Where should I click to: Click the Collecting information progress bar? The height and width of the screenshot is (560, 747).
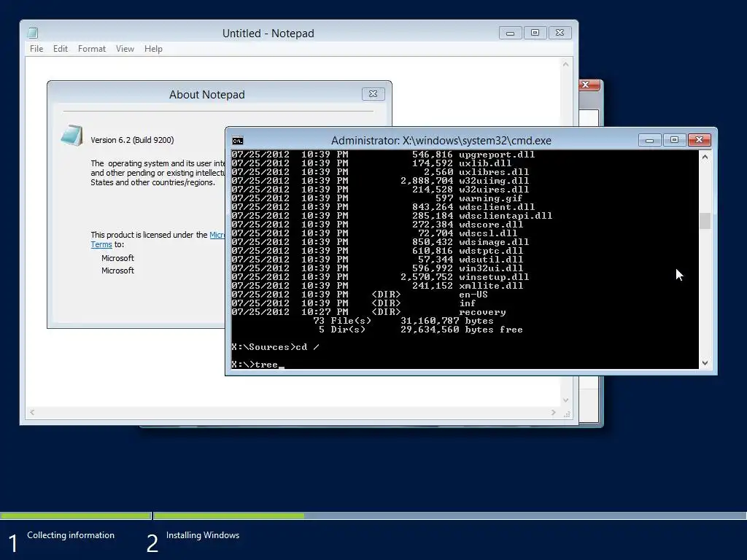(x=75, y=516)
